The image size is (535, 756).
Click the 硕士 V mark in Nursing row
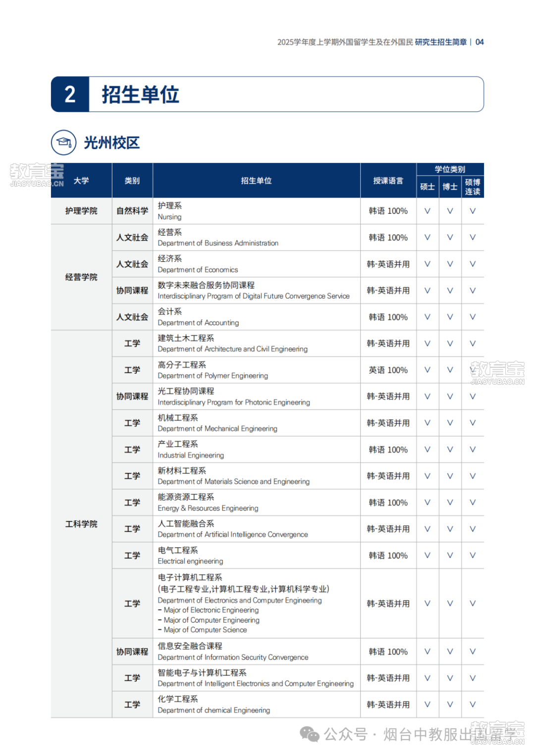428,211
